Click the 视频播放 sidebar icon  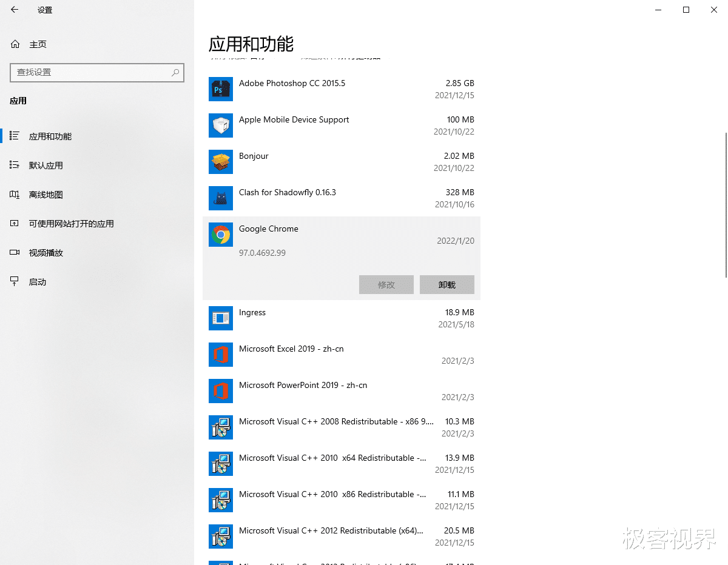(15, 253)
